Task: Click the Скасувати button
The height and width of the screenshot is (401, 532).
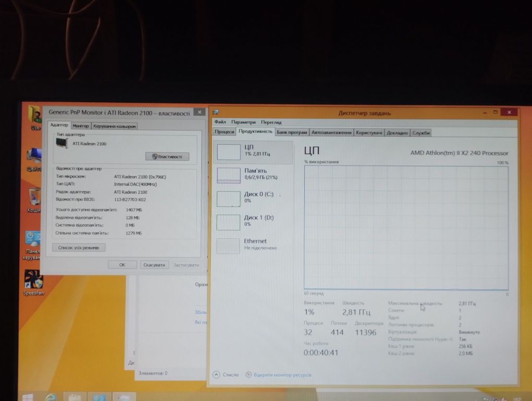Action: tap(154, 265)
